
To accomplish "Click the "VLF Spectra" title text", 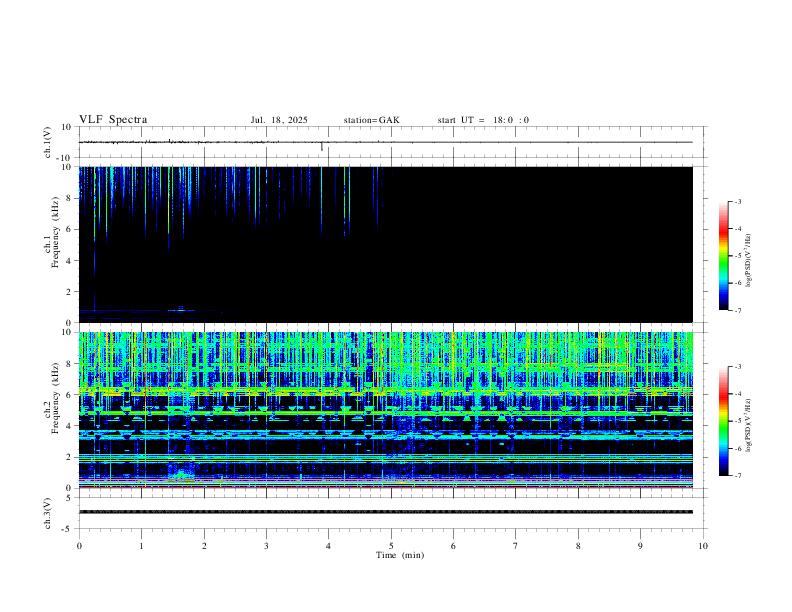I will click(113, 120).
